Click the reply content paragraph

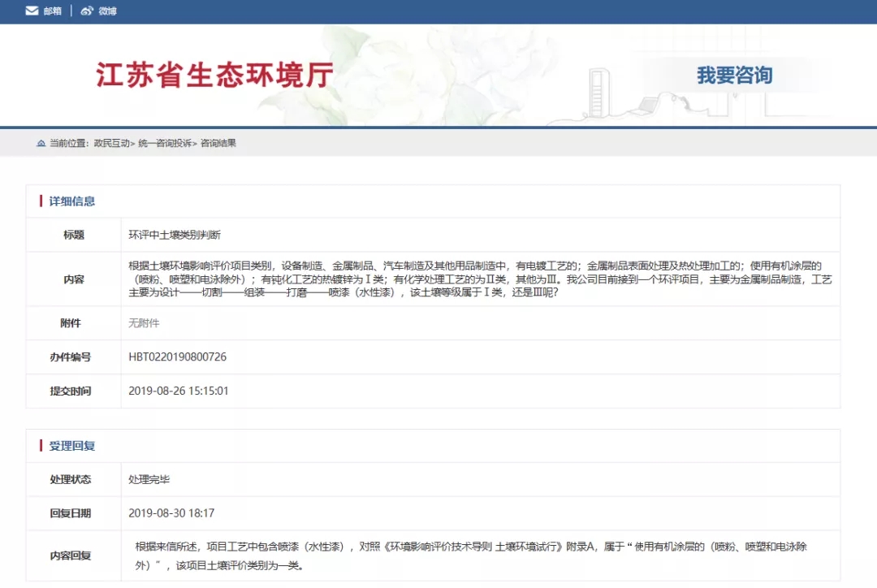tap(471, 556)
